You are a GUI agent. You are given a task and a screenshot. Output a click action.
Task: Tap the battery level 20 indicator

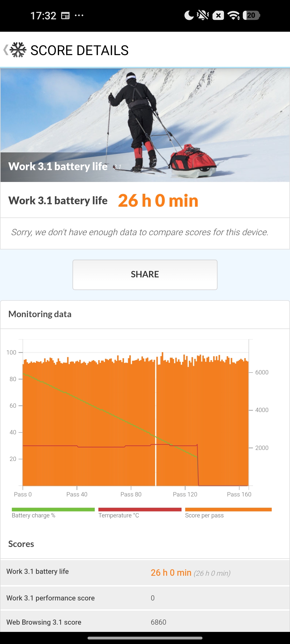(x=251, y=15)
